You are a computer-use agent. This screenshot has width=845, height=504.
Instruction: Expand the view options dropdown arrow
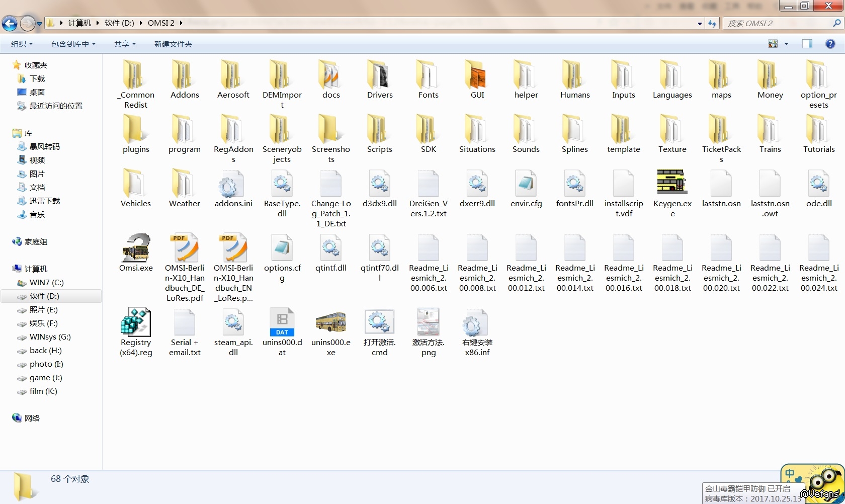(x=786, y=44)
